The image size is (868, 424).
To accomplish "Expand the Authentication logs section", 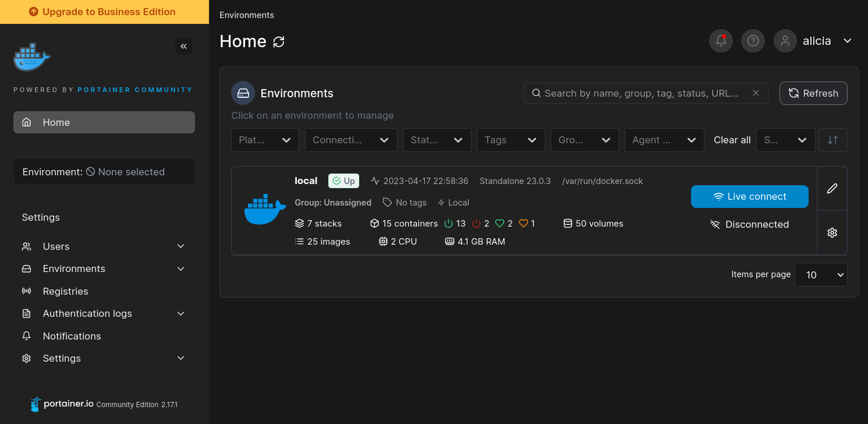I will pyautogui.click(x=180, y=313).
